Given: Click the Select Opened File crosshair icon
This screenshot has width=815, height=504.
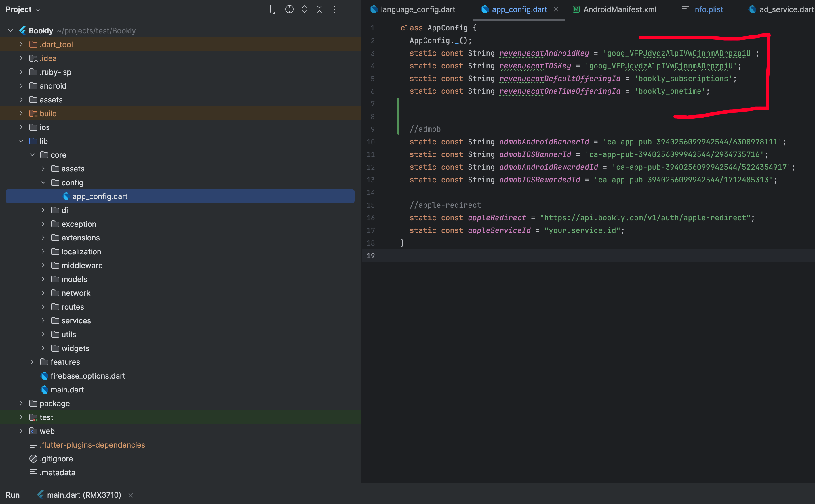Looking at the screenshot, I should pyautogui.click(x=290, y=9).
